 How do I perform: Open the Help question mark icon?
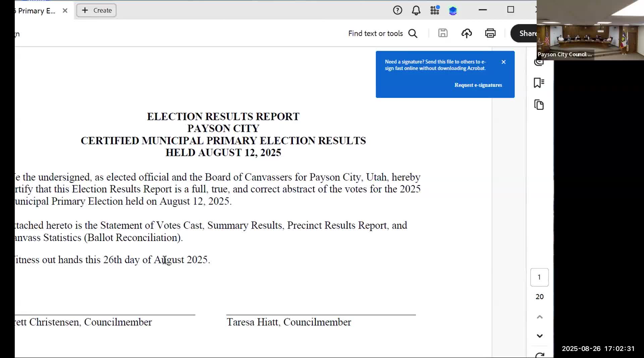tap(397, 10)
